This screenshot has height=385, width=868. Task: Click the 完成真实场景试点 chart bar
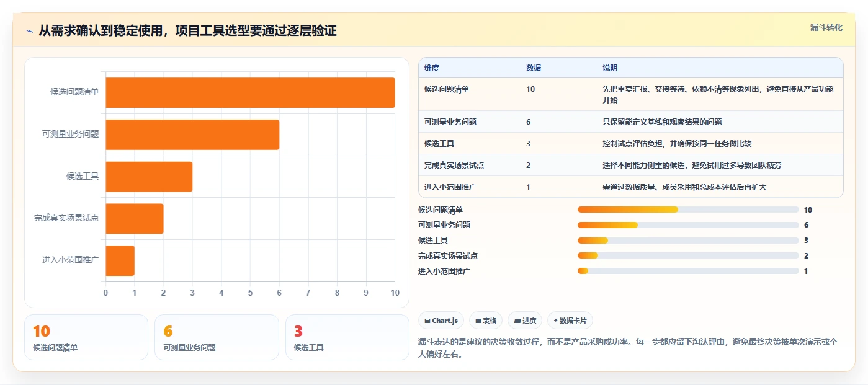click(x=135, y=218)
